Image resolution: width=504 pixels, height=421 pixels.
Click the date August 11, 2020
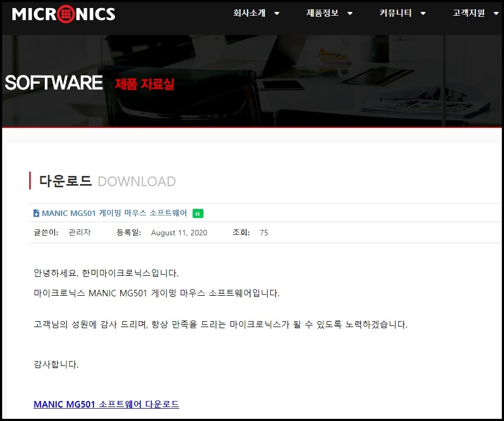(x=179, y=233)
